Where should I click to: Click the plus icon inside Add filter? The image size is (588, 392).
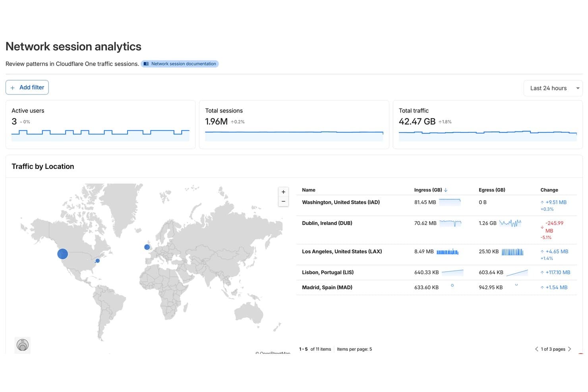13,88
